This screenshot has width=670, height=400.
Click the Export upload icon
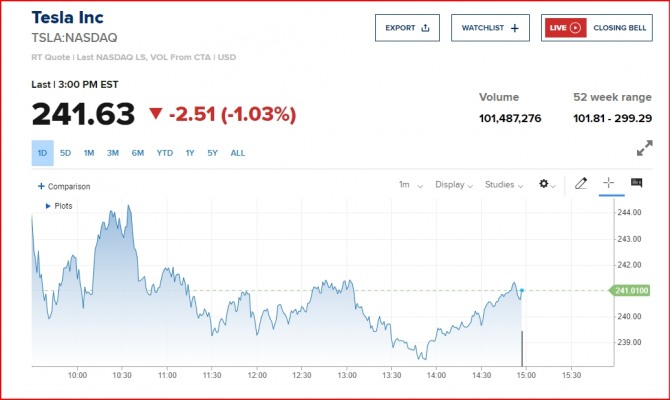point(426,28)
